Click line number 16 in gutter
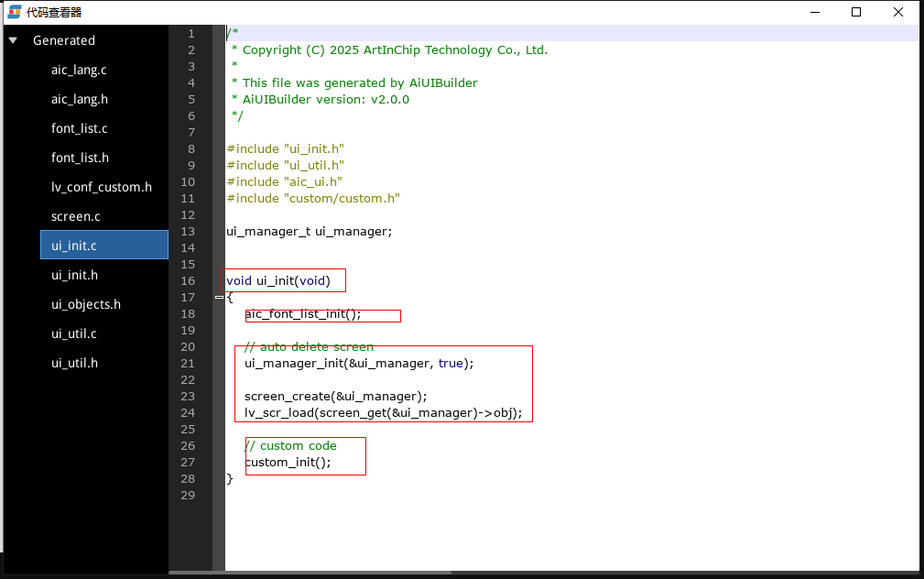Screen dimensions: 924x579 [x=188, y=281]
